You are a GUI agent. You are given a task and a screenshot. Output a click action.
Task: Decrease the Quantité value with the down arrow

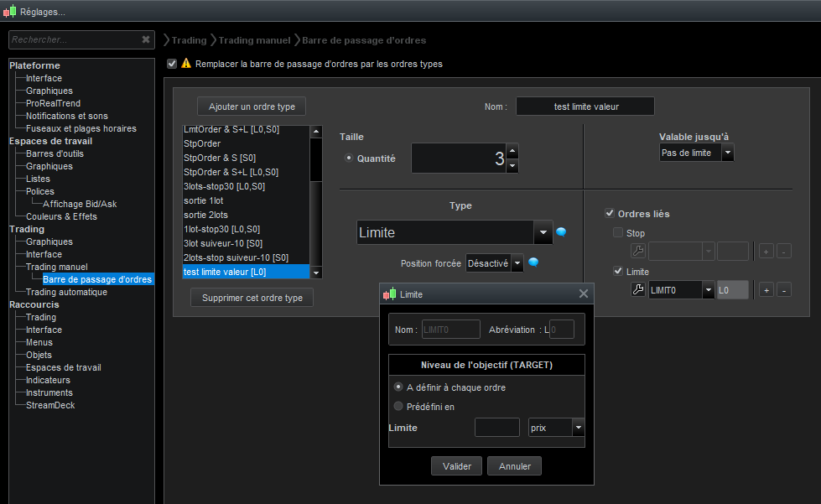[x=512, y=166]
